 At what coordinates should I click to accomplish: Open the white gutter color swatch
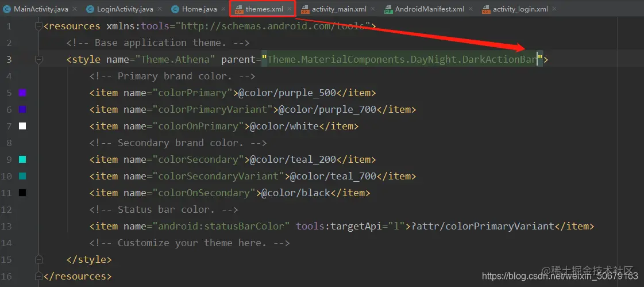pos(22,126)
